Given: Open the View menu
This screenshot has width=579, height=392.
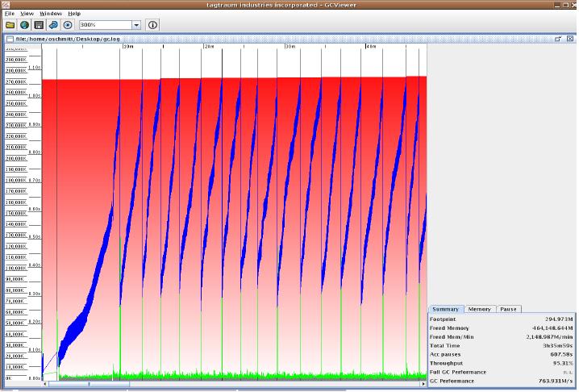Looking at the screenshot, I should tap(27, 14).
